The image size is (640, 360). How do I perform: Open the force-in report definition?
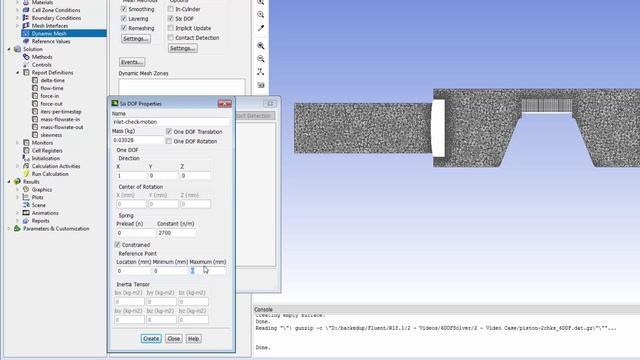click(50, 96)
